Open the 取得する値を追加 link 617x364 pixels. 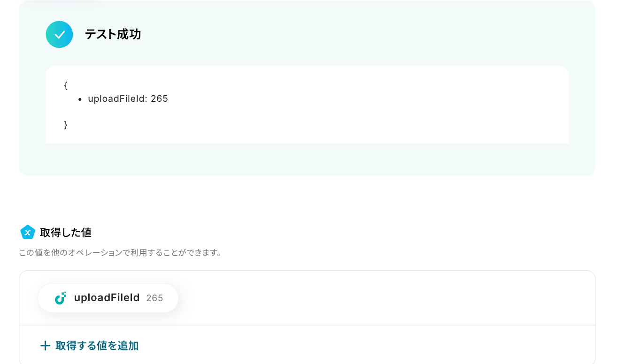pyautogui.click(x=89, y=346)
